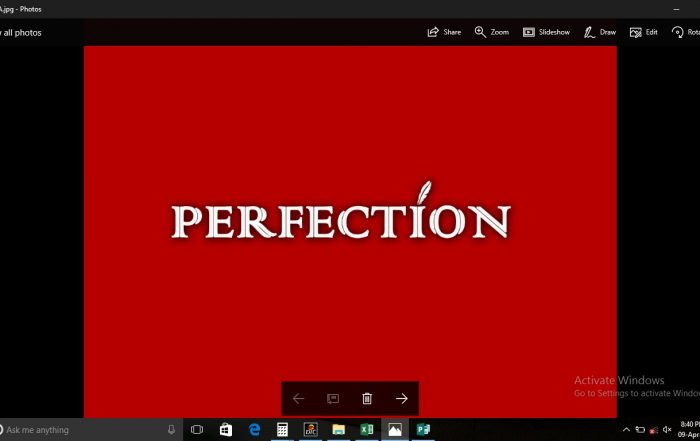Delete the photo with the trash icon
Viewport: 700px width, 441px height.
[367, 398]
